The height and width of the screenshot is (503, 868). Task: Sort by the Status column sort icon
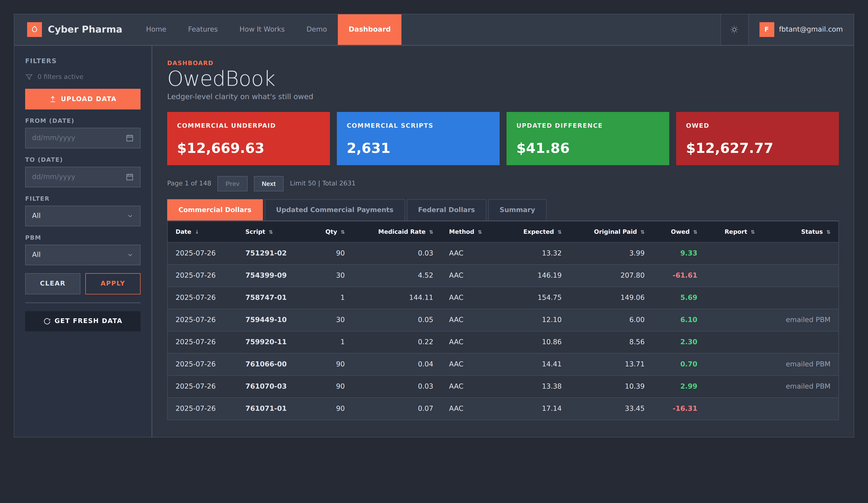[x=828, y=232]
